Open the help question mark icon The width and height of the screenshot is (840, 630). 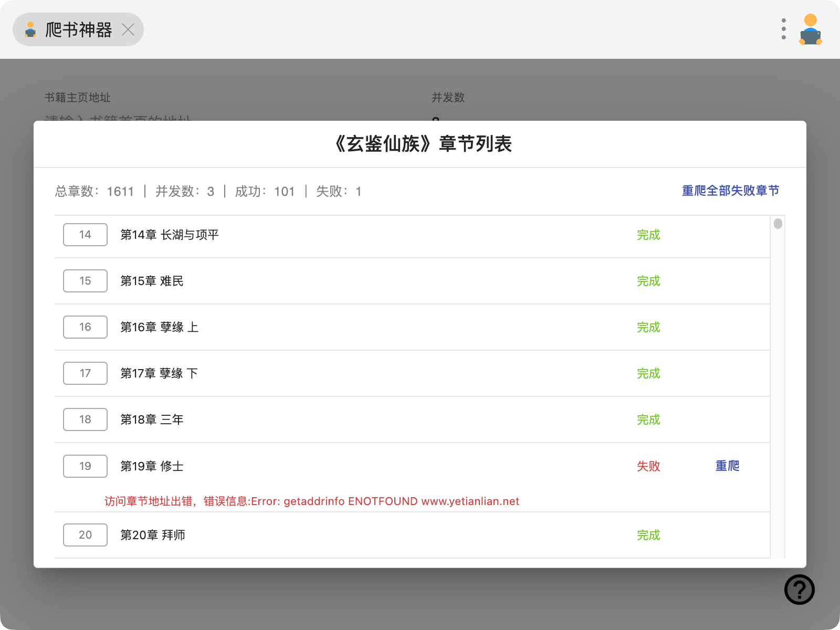pyautogui.click(x=799, y=590)
